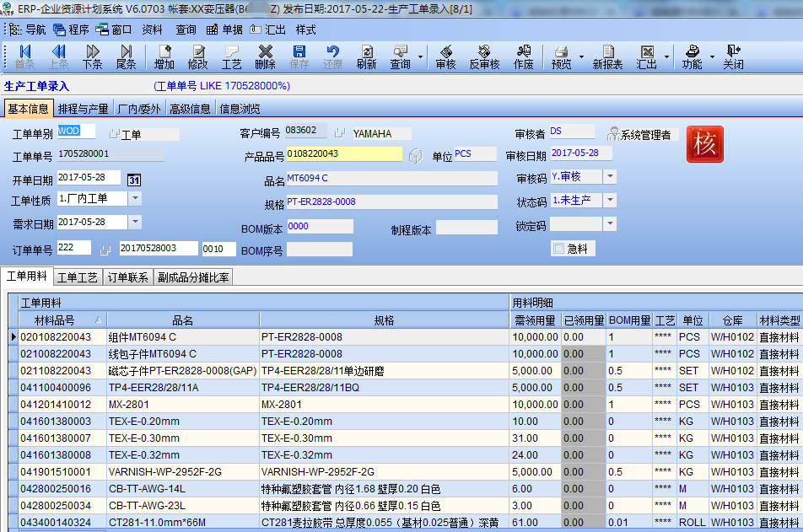Open print preview (预览)

point(561,56)
